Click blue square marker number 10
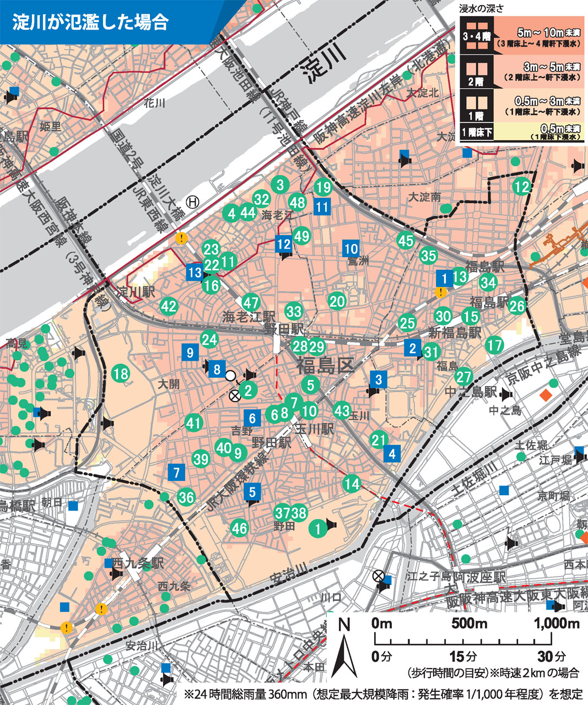 click(x=351, y=248)
